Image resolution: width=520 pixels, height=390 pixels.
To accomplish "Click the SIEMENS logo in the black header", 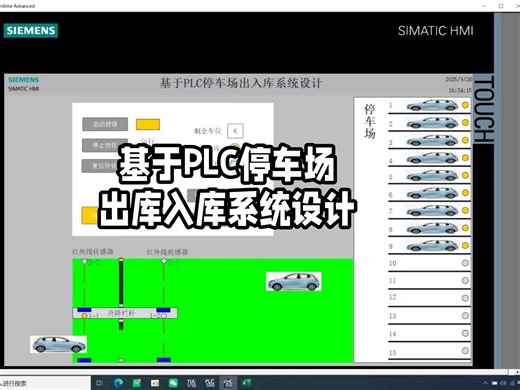I will pos(31,31).
